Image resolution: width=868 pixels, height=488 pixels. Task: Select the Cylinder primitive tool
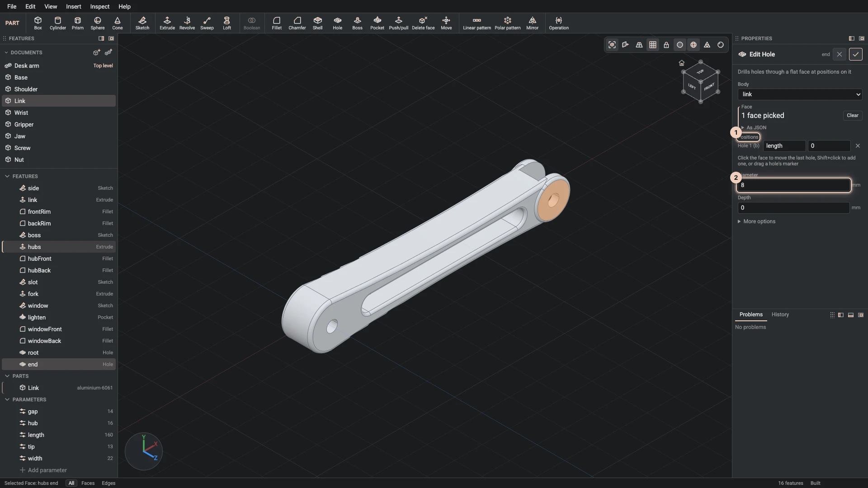point(58,23)
